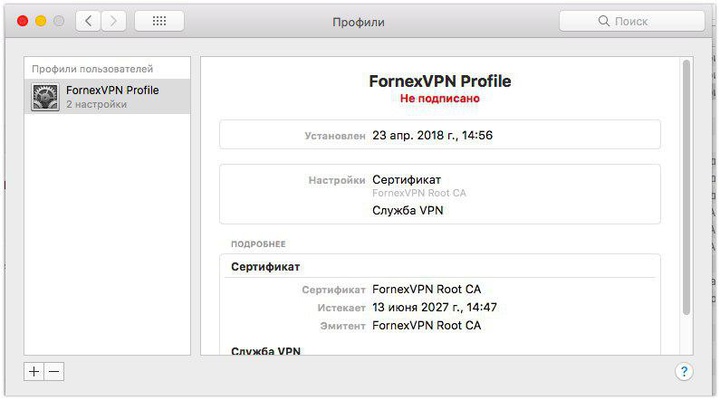Click the Профили пользователей sidebar header
720x400 pixels.
92,69
